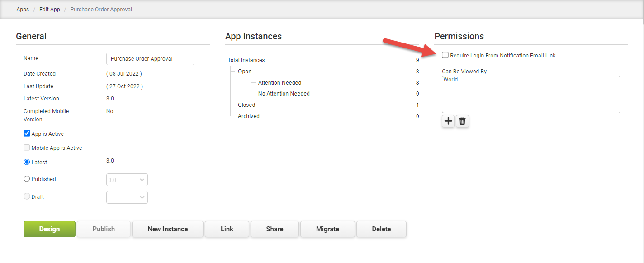The height and width of the screenshot is (263, 644).
Task: Click the General heading
Action: pyautogui.click(x=31, y=36)
